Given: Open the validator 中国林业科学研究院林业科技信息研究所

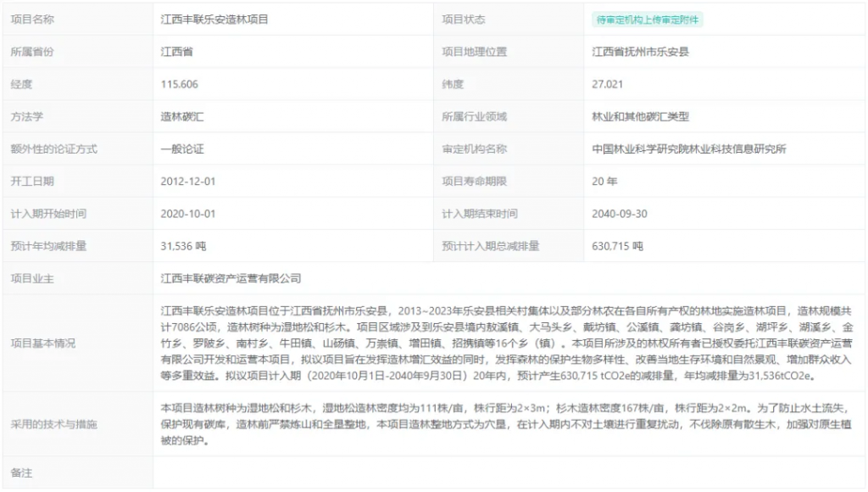Looking at the screenshot, I should click(x=689, y=149).
